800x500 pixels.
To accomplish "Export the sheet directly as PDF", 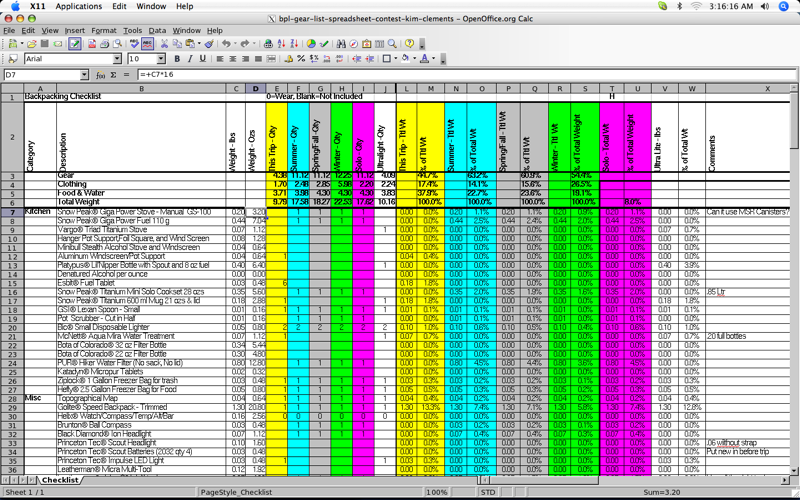I will 92,44.
